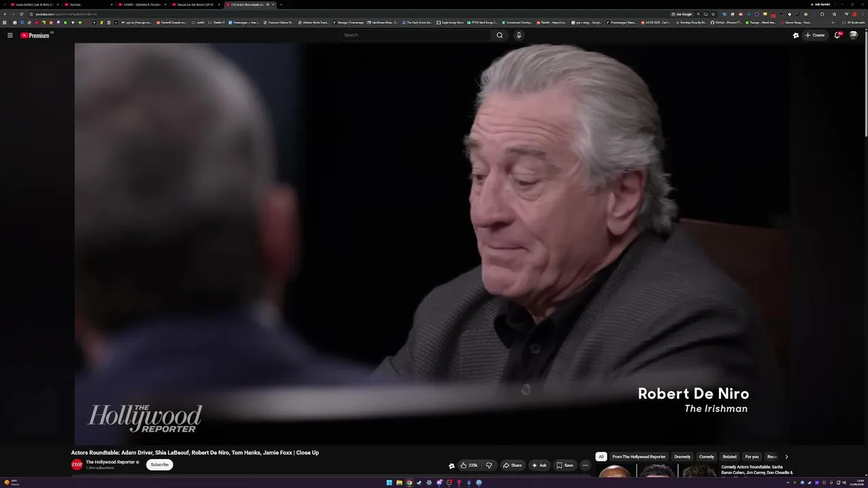This screenshot has width=868, height=488.
Task: Start voice search with the microphone icon
Action: [519, 35]
